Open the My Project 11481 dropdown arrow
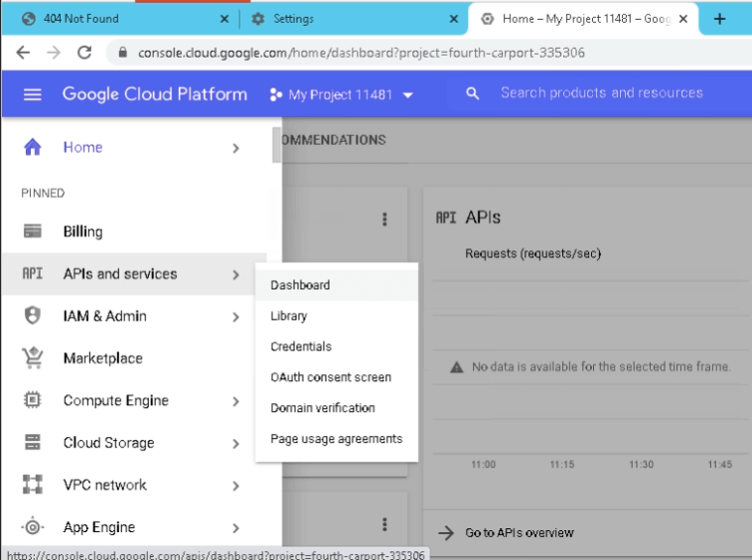This screenshot has height=560, width=752. pos(408,95)
